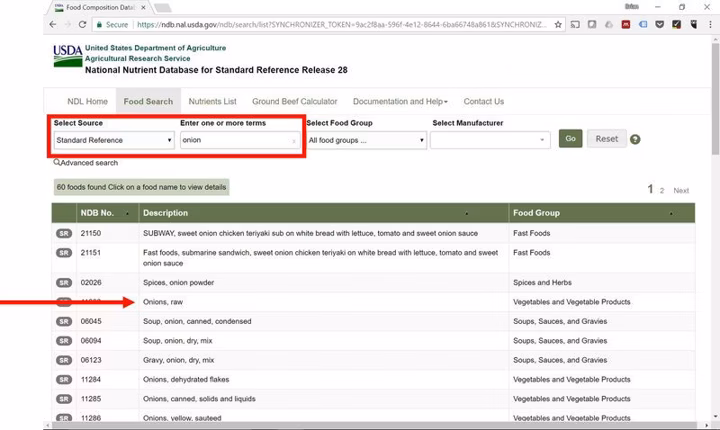Click the SR badge for 11284
This screenshot has height=430, width=720.
pyautogui.click(x=64, y=379)
